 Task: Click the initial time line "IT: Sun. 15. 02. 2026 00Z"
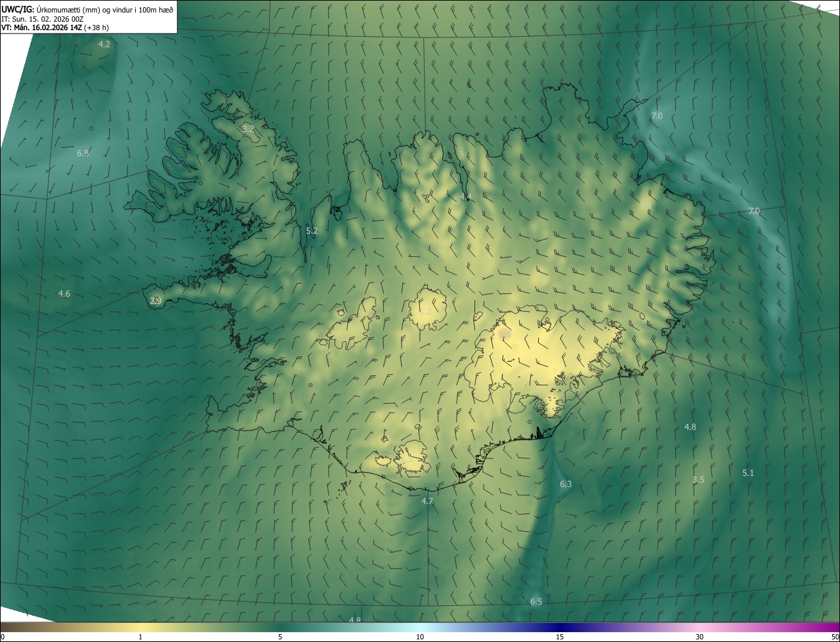42,19
